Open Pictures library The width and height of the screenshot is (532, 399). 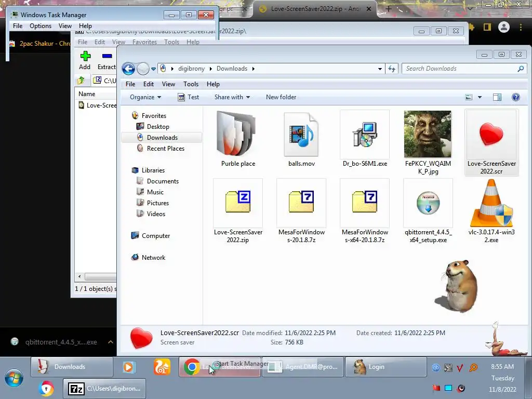click(x=158, y=203)
